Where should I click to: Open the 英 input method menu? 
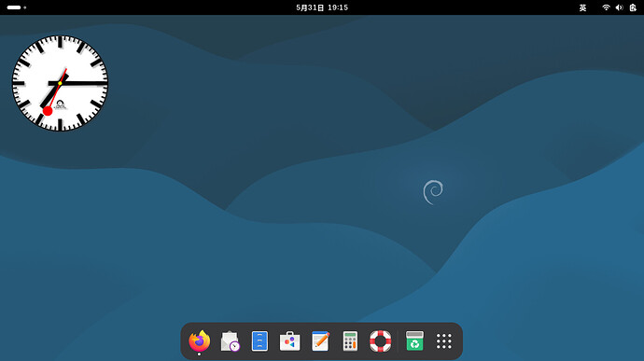click(x=582, y=7)
